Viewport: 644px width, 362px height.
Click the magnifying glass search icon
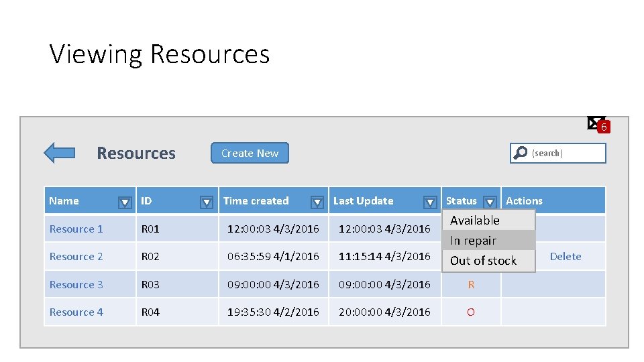pyautogui.click(x=521, y=153)
